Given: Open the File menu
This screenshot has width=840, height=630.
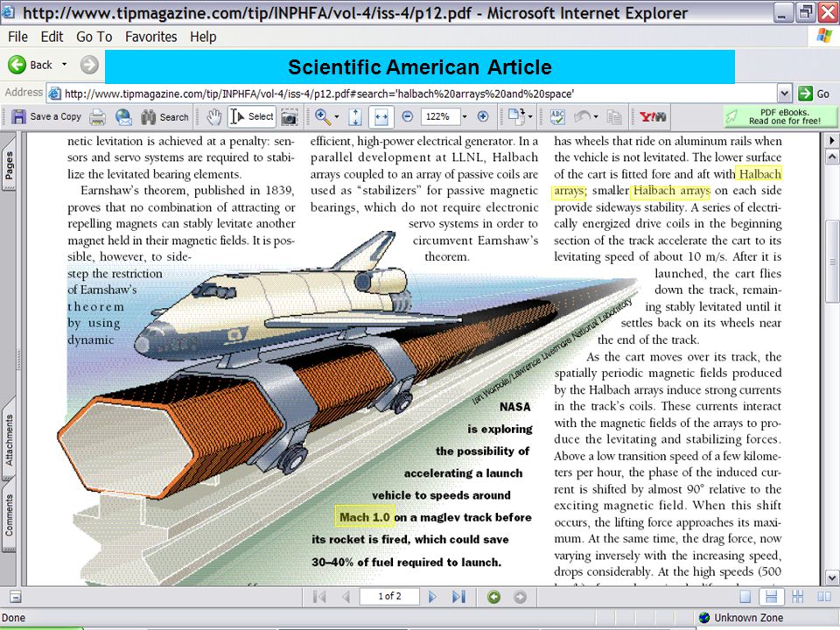Looking at the screenshot, I should [x=17, y=37].
